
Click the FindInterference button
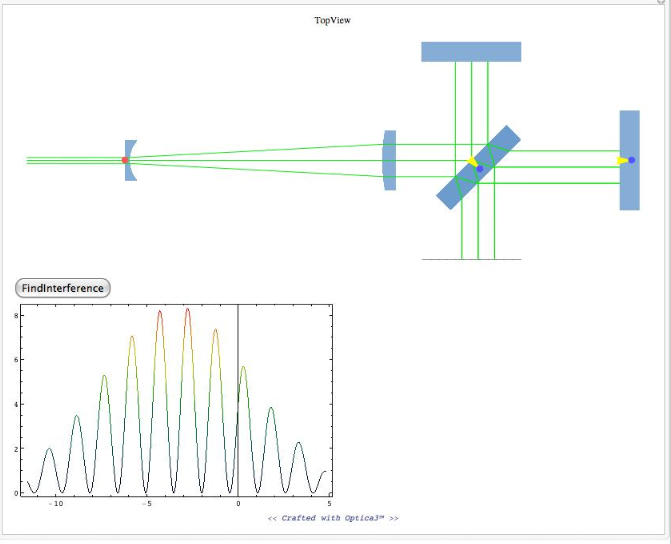63,288
